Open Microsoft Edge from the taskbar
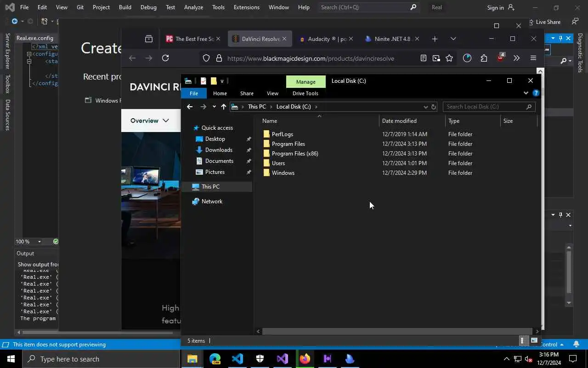Image resolution: width=588 pixels, height=368 pixels. tap(215, 359)
